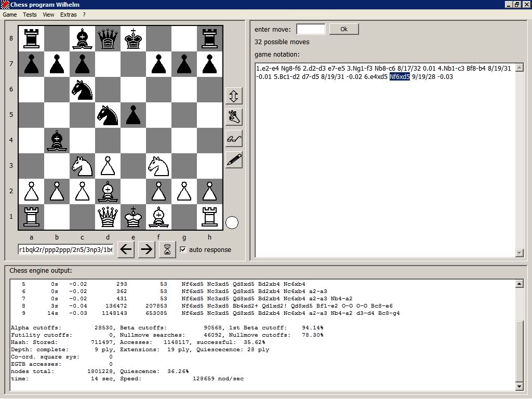
Task: Click the 5.Bc1-d2 move in notation
Action: [x=287, y=77]
